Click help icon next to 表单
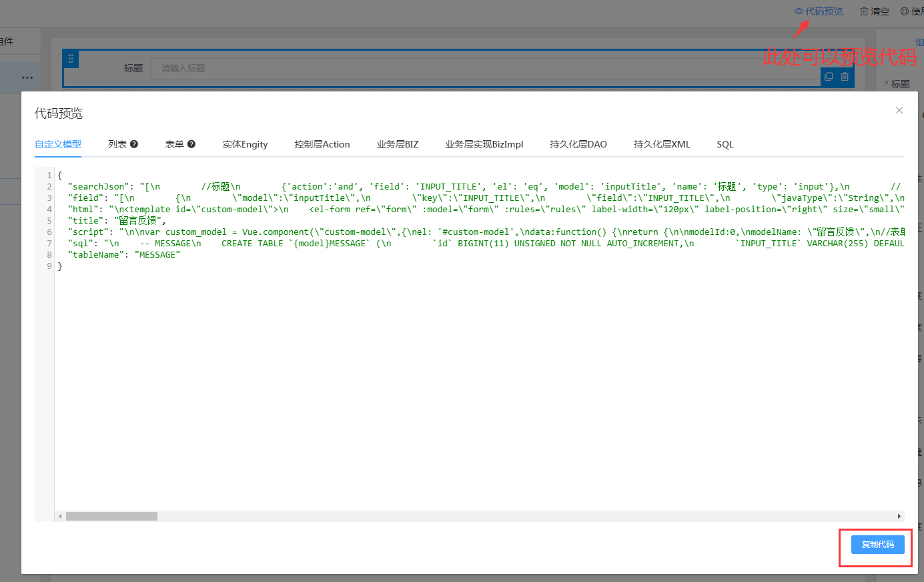This screenshot has height=582, width=924. tap(191, 144)
